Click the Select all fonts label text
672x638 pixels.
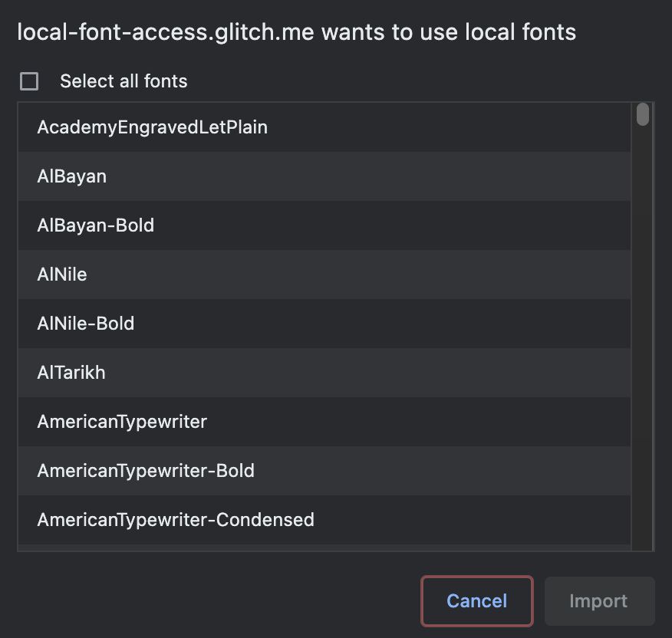click(124, 81)
